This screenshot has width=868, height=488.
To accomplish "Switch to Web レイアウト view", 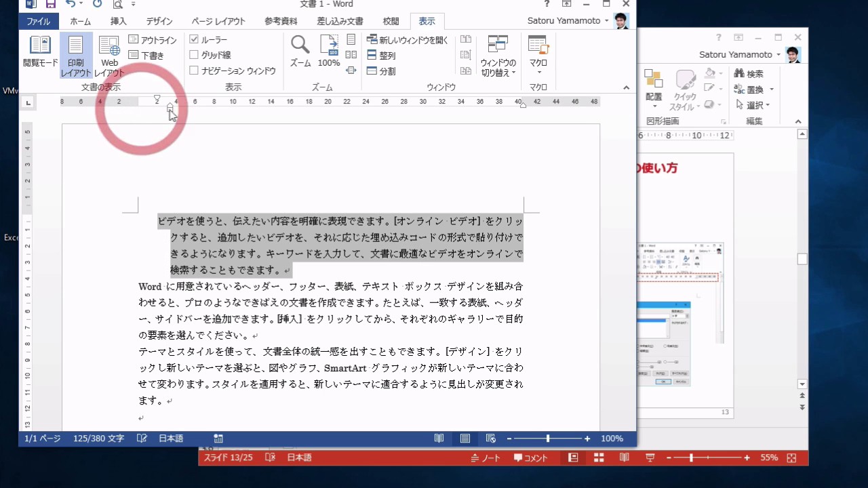I will coord(109,54).
